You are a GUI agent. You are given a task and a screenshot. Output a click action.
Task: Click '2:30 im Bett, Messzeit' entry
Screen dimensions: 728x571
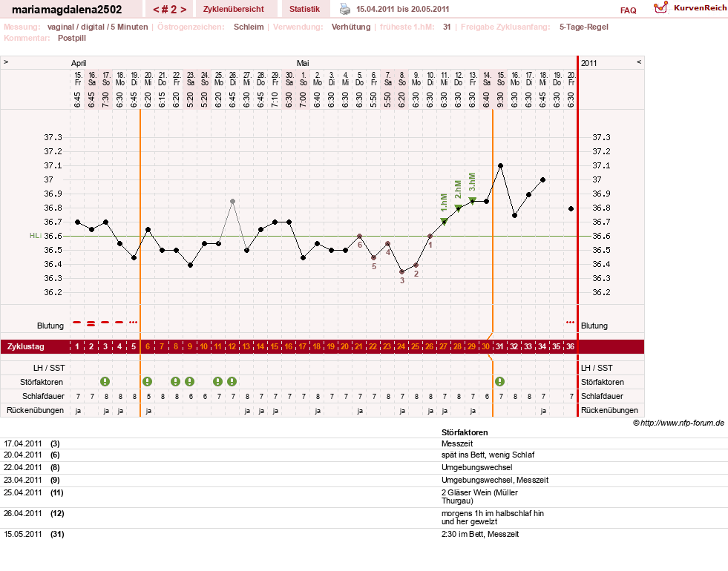tap(480, 534)
